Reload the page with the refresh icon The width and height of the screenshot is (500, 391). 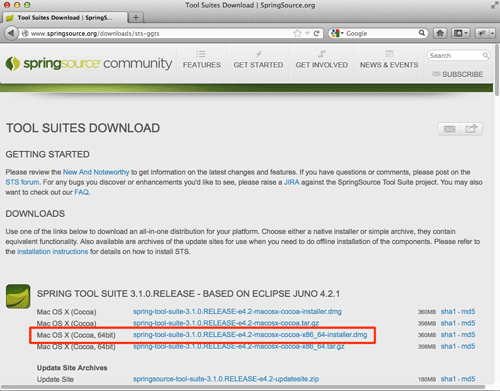coord(316,33)
